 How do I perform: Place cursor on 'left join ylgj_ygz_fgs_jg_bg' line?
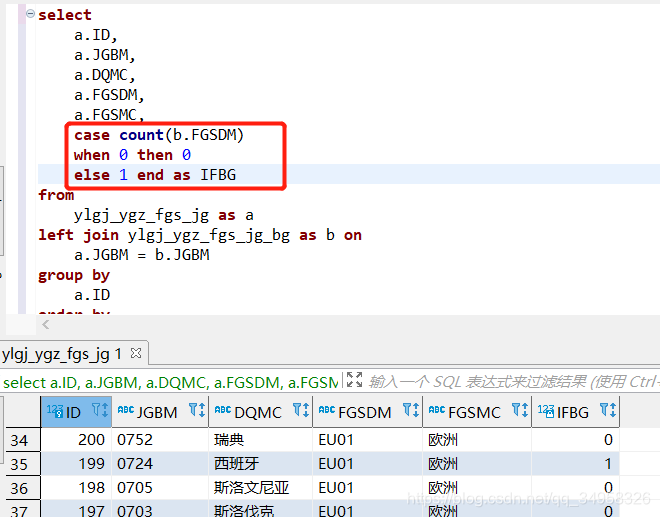200,235
